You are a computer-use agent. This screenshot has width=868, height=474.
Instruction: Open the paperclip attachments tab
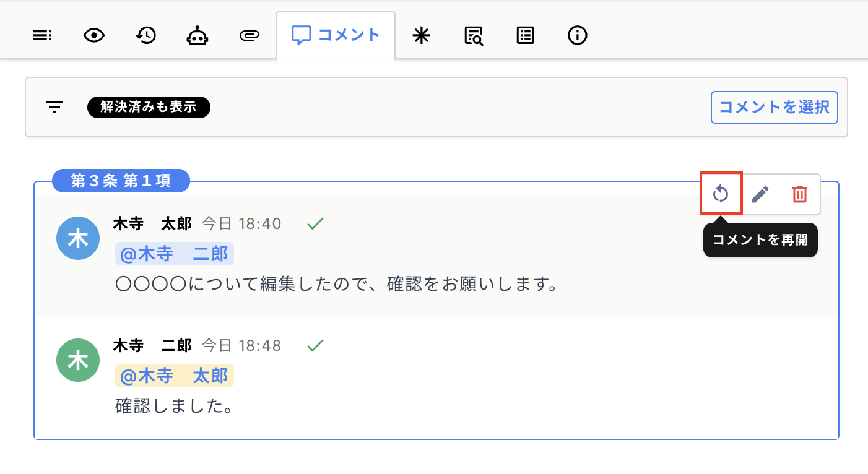(249, 36)
